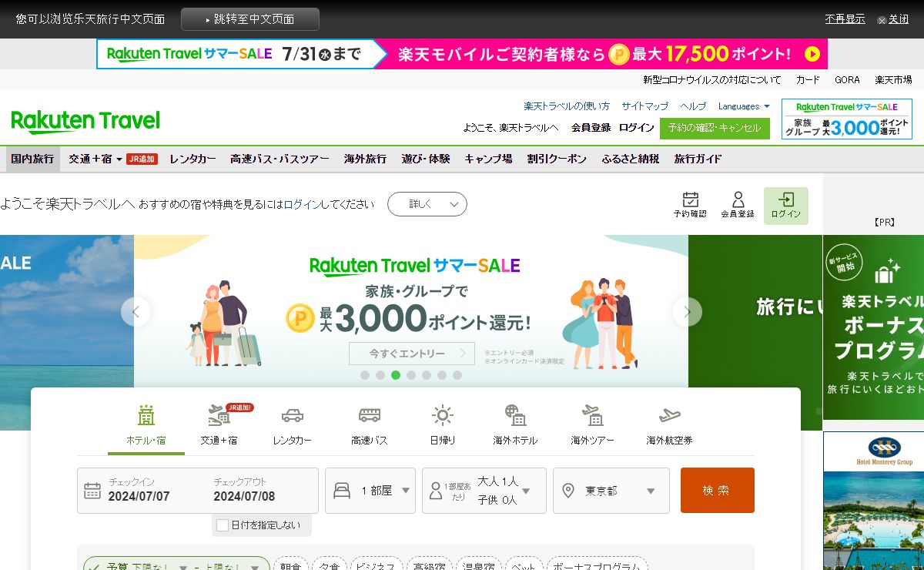Screen dimensions: 924x570
Task: Check 日付を指定しない checkbox
Action: (223, 525)
